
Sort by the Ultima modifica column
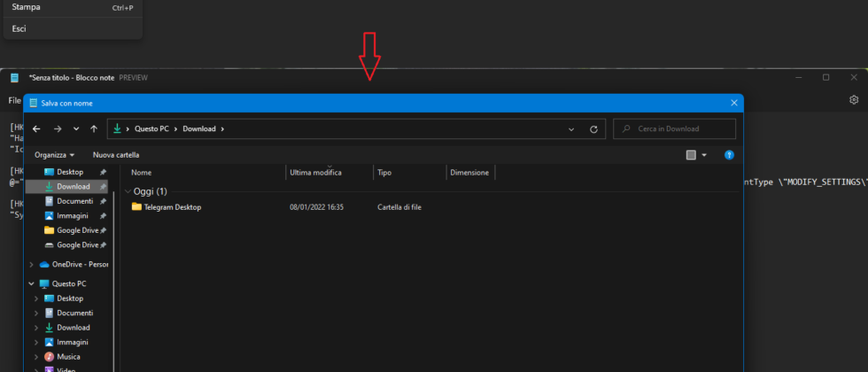click(x=315, y=173)
